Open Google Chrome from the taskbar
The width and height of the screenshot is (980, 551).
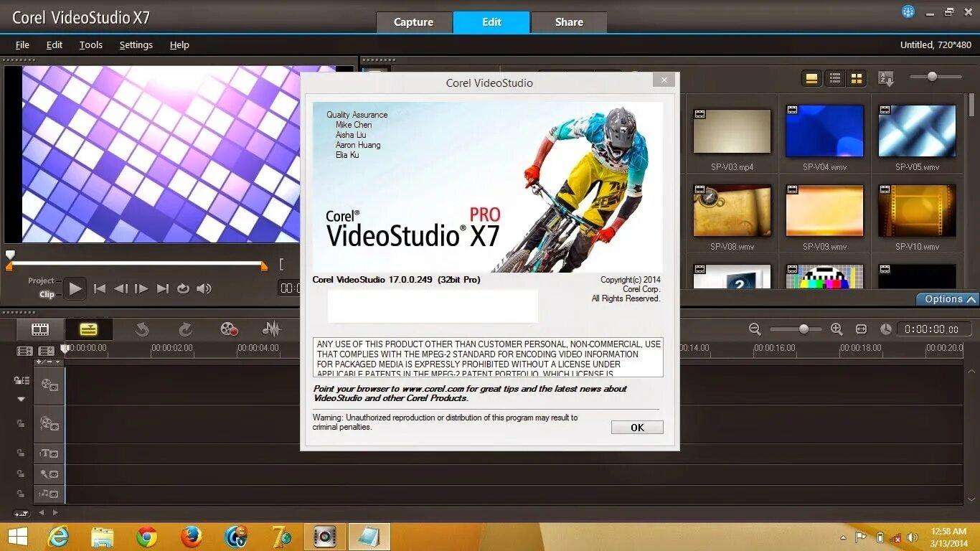pos(147,537)
